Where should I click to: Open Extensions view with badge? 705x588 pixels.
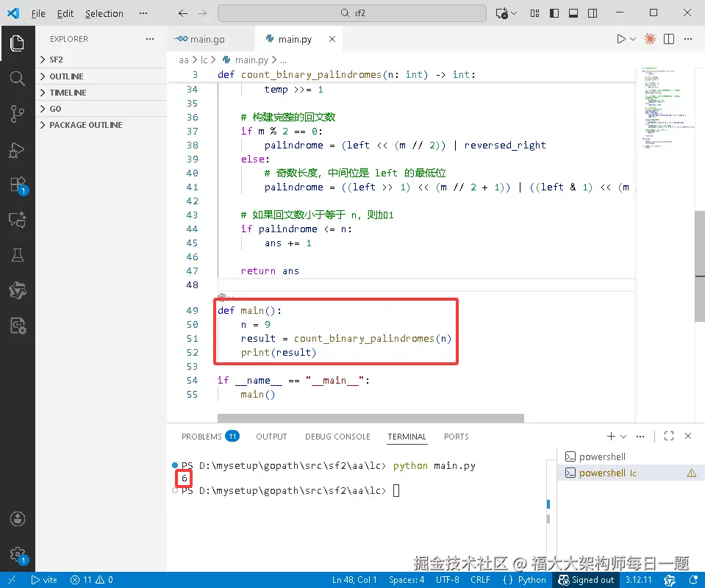pyautogui.click(x=18, y=184)
